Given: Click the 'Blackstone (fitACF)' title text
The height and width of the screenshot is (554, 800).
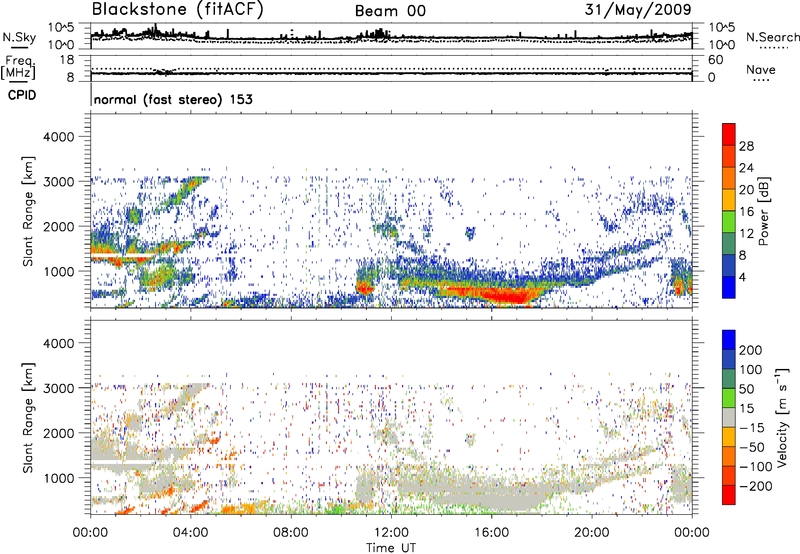Looking at the screenshot, I should tap(178, 10).
